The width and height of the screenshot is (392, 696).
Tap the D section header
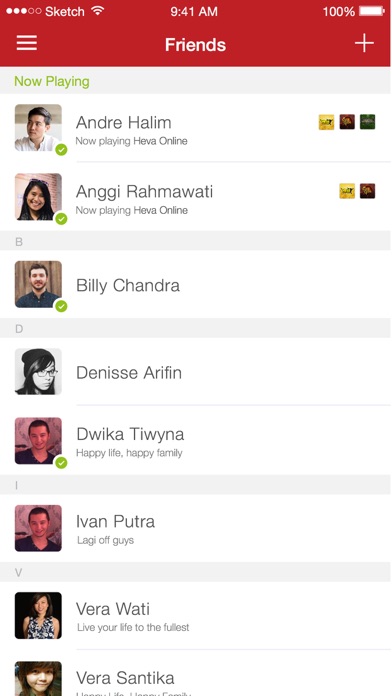195,328
